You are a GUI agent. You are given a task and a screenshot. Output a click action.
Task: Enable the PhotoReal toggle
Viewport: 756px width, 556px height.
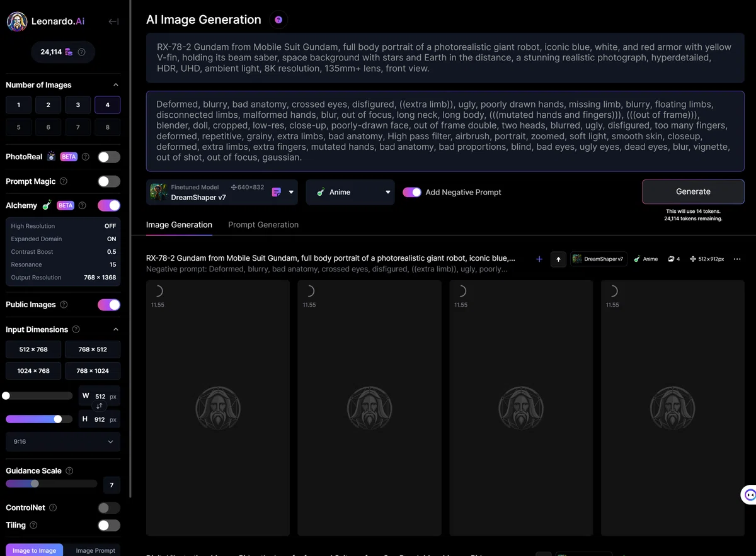click(109, 157)
